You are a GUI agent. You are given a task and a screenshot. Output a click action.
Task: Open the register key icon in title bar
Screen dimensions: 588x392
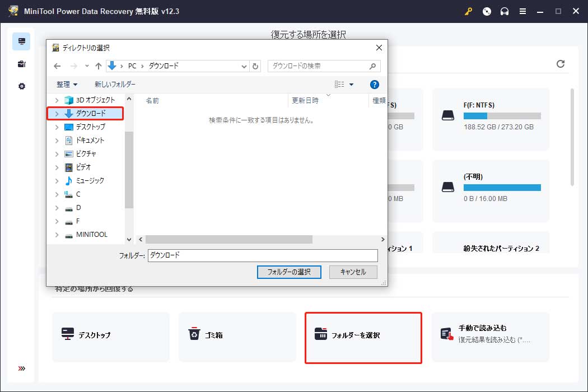(468, 11)
